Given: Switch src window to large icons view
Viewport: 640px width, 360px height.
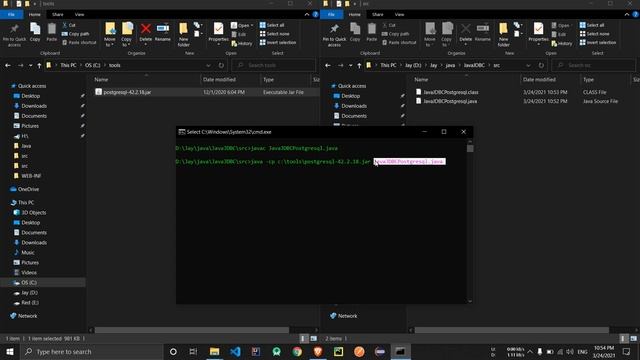Looking at the screenshot, I should (633, 338).
